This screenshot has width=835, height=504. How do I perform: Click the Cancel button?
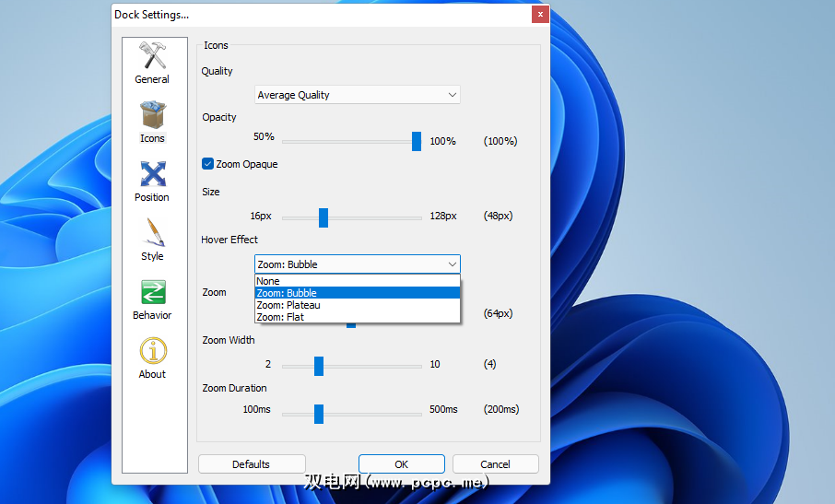pyautogui.click(x=495, y=464)
